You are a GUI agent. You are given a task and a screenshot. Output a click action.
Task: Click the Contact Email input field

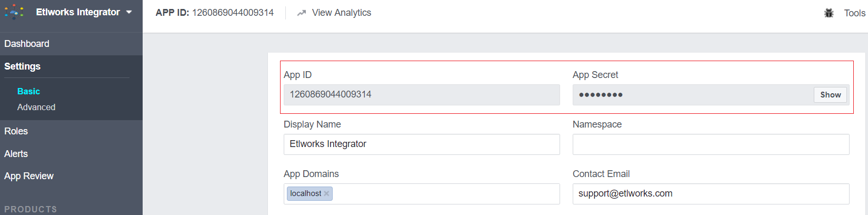coord(711,193)
